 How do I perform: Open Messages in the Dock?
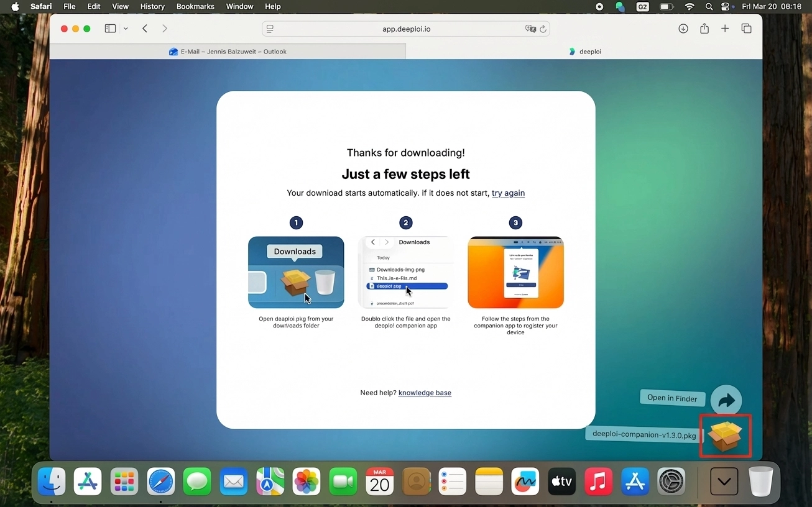[197, 482]
